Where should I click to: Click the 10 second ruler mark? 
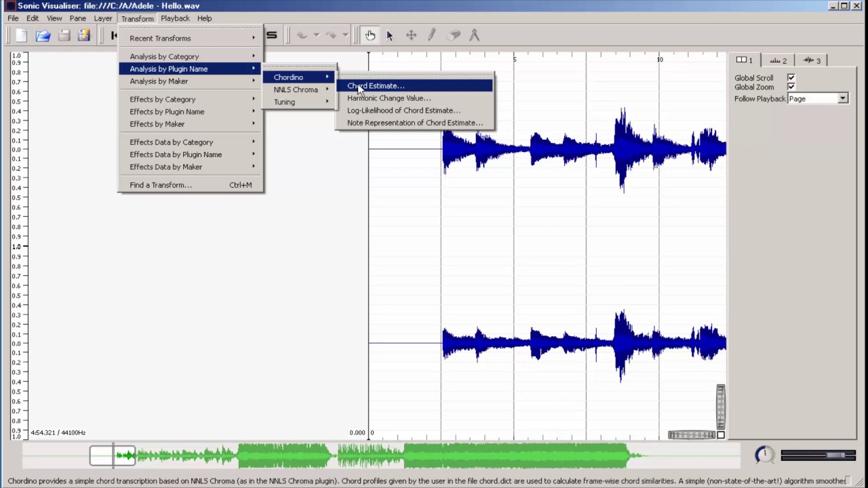(659, 60)
